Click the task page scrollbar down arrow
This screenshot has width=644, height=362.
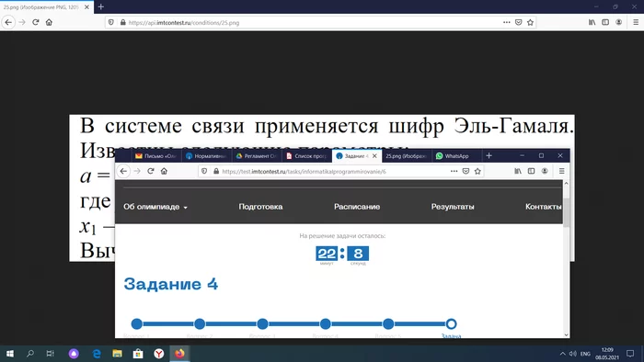pyautogui.click(x=566, y=334)
